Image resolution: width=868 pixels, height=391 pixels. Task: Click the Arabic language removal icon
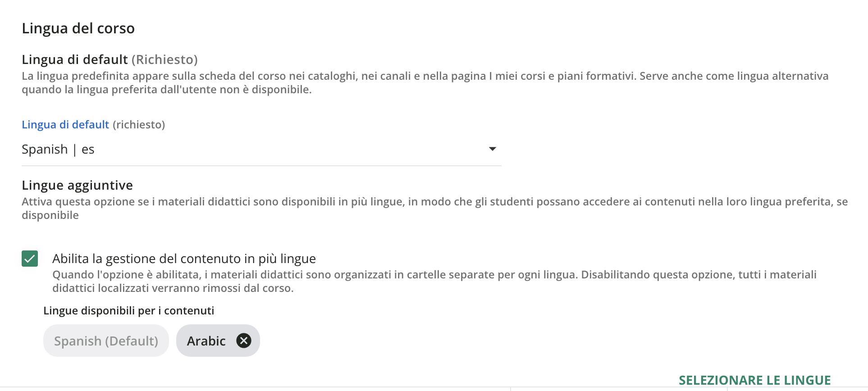[x=244, y=341]
